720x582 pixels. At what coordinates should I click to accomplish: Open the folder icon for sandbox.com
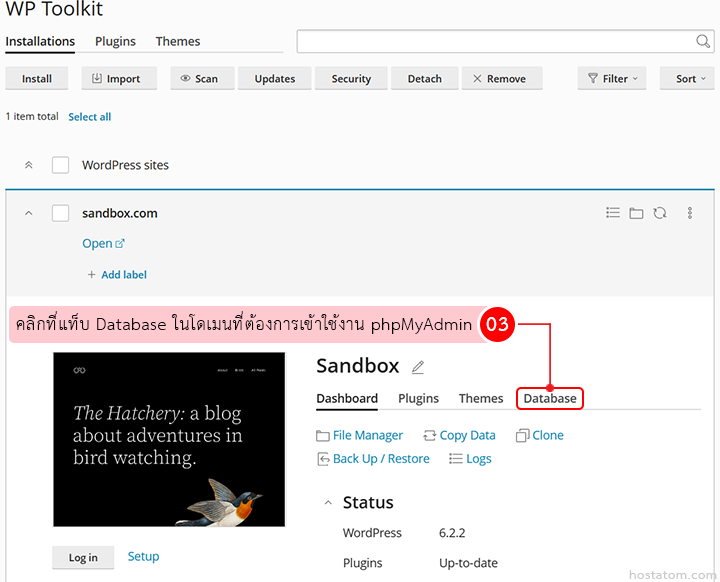click(x=636, y=213)
